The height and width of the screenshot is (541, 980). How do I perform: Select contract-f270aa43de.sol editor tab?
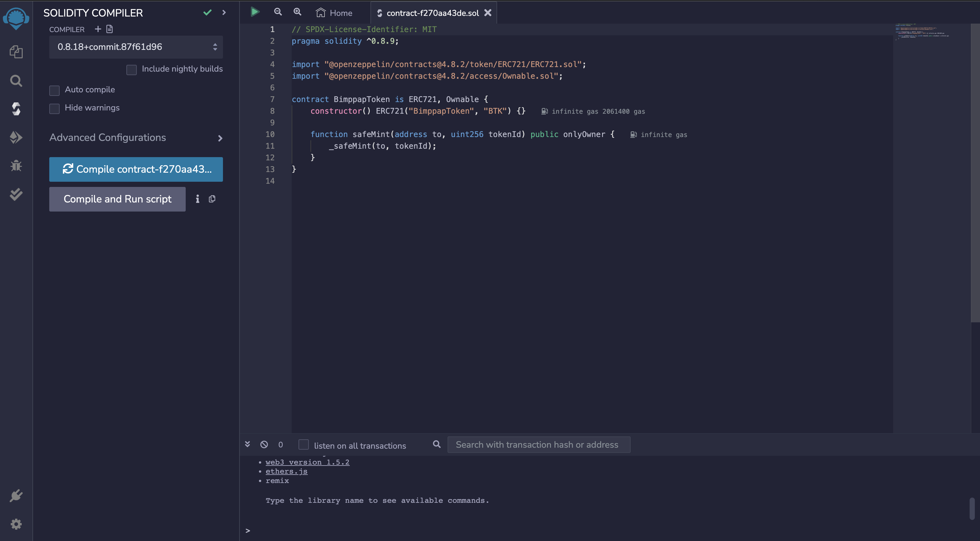pos(432,13)
